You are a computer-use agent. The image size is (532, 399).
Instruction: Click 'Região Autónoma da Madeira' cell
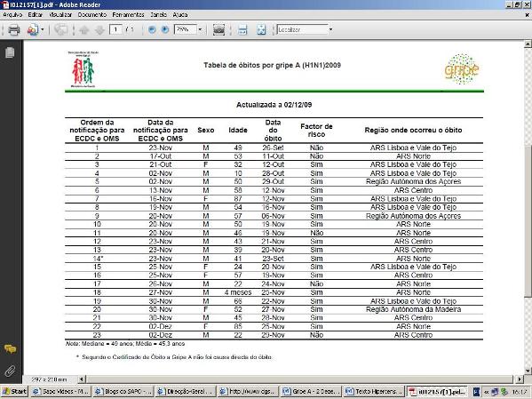click(x=413, y=309)
